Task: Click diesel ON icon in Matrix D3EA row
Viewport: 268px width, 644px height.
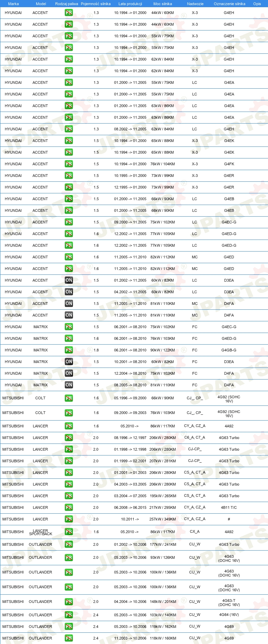Action: coord(69,362)
